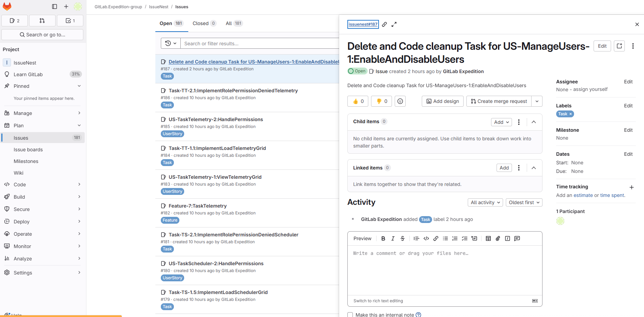Open issue link issuenest#187
644x317 pixels.
tap(363, 24)
